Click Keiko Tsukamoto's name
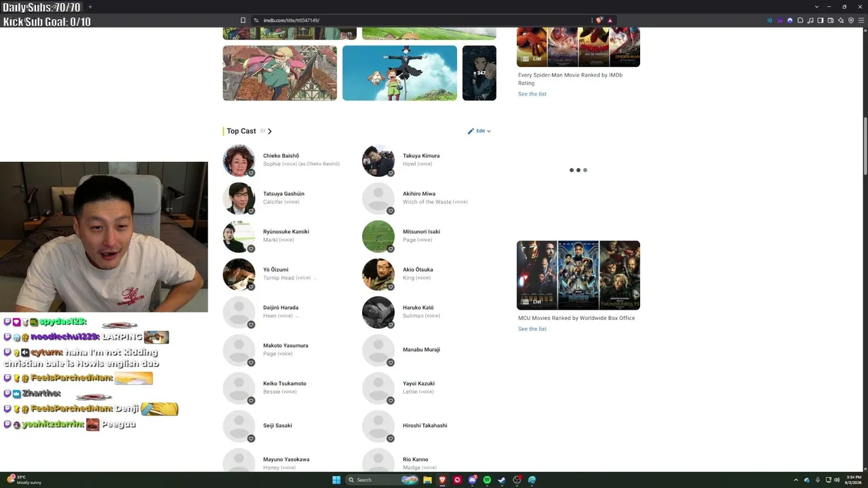Viewport: 868px width, 488px height. click(285, 384)
